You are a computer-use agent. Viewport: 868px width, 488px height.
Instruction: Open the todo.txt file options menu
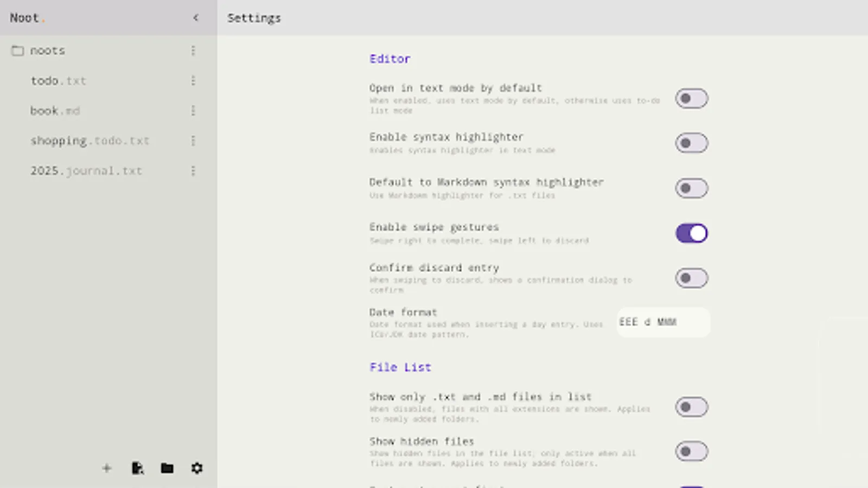point(193,81)
